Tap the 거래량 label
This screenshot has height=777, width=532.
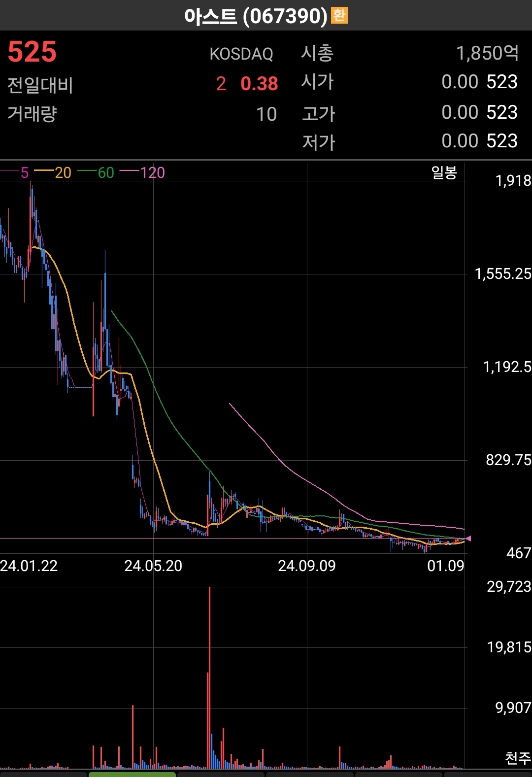tap(32, 114)
